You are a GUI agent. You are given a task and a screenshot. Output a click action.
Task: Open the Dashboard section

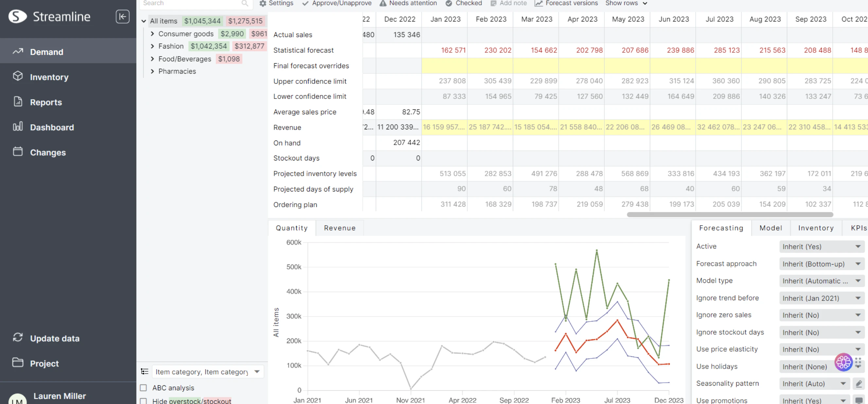coord(52,127)
